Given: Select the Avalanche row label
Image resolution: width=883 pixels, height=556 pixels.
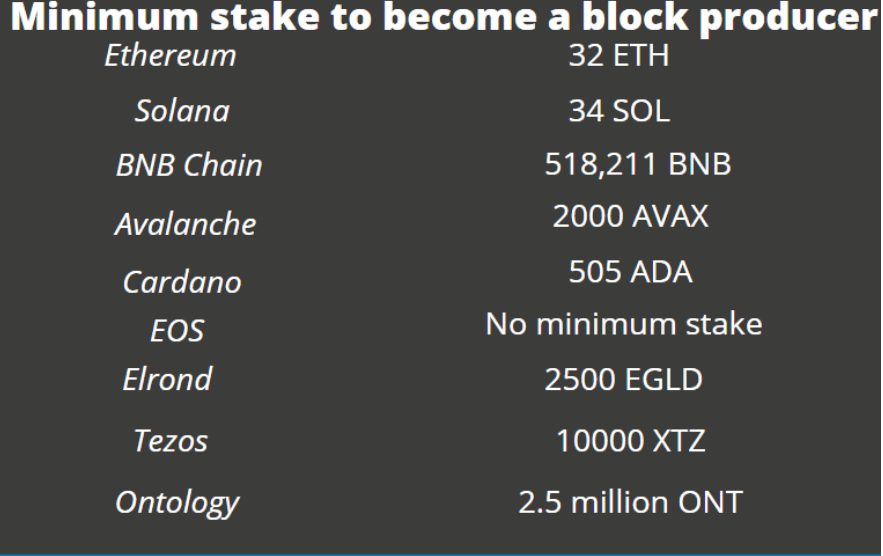Looking at the screenshot, I should click(x=185, y=223).
